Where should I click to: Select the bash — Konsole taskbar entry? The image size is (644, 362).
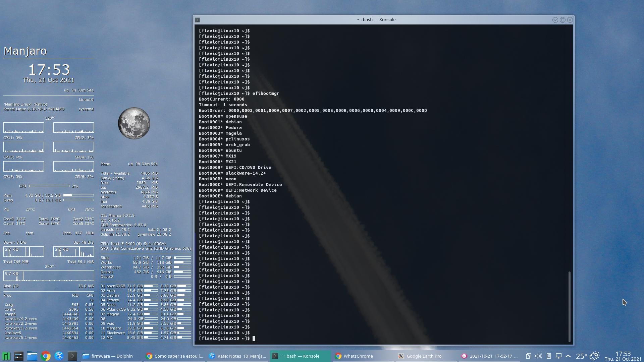coord(301,356)
